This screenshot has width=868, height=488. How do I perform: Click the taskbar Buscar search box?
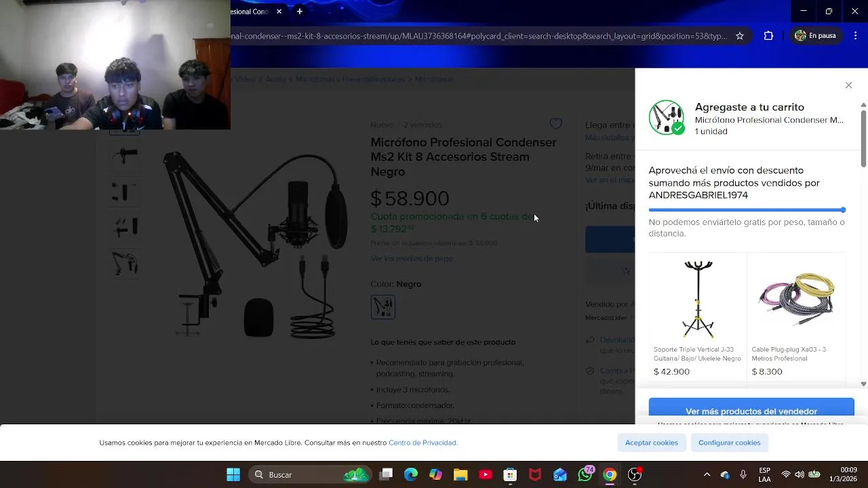point(310,474)
